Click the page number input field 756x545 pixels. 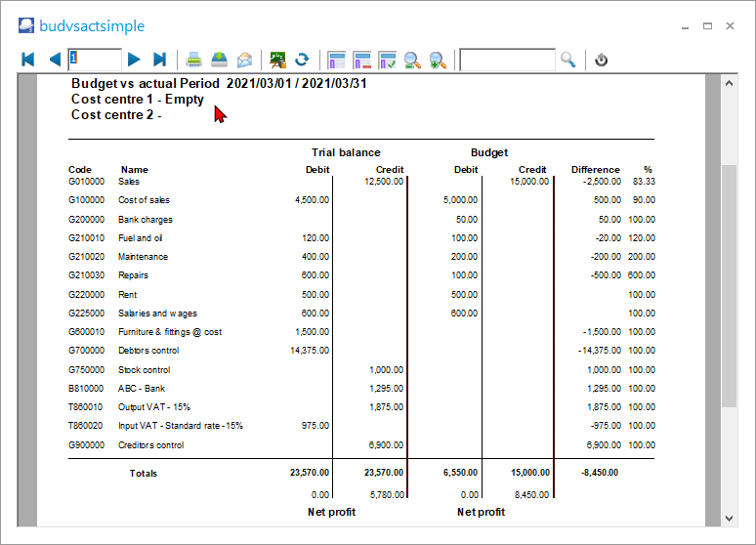click(95, 60)
